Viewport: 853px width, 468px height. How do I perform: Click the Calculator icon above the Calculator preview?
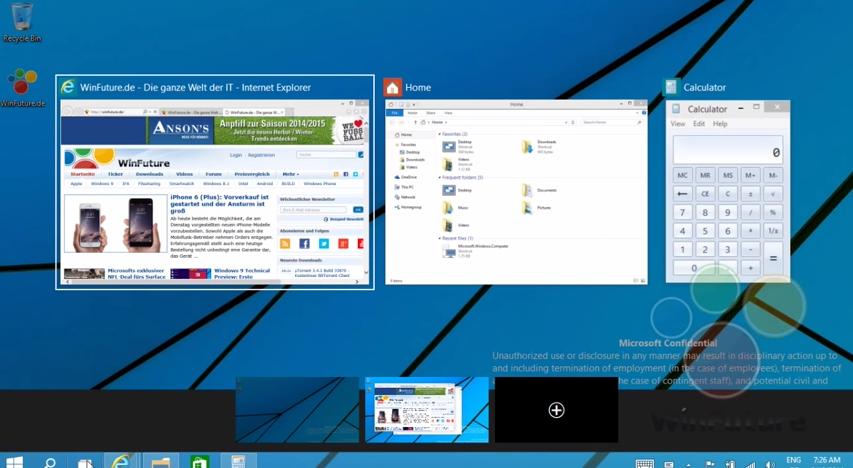pos(671,87)
